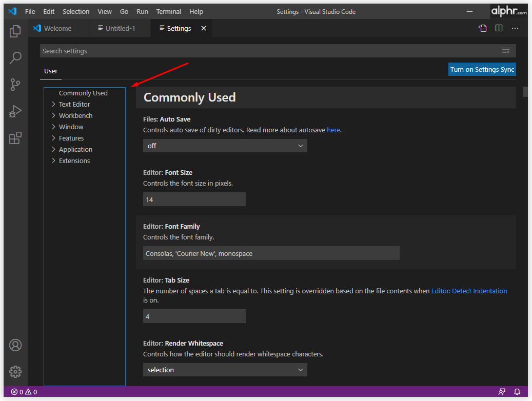
Task: Click the Font Size input field
Action: coord(194,199)
